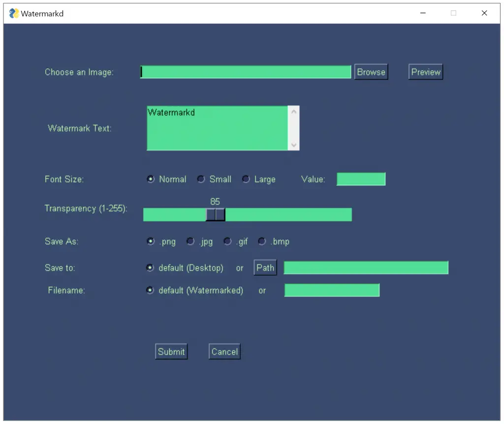Select .gif as the save format
The image size is (504, 424).
227,242
